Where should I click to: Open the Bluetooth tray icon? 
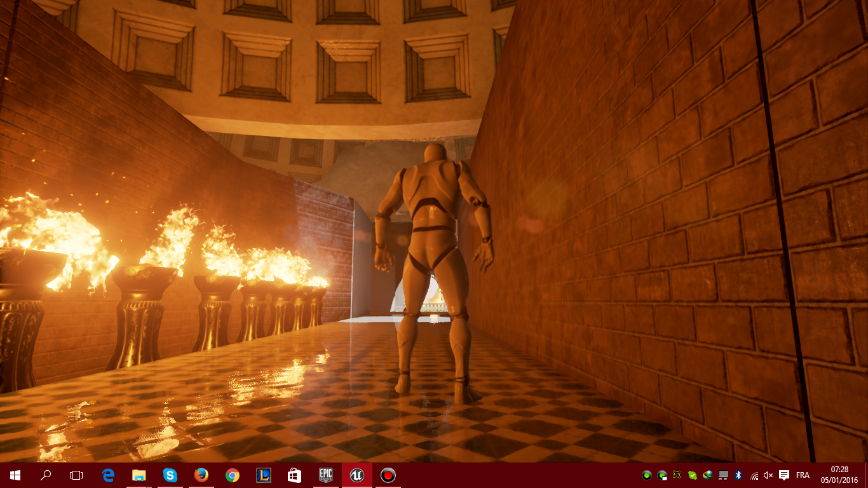[738, 475]
